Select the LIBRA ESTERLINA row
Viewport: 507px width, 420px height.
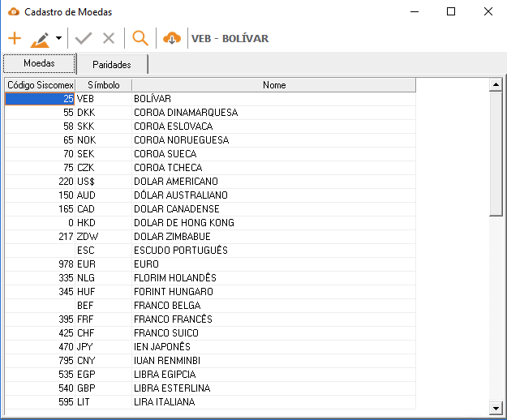(210, 388)
